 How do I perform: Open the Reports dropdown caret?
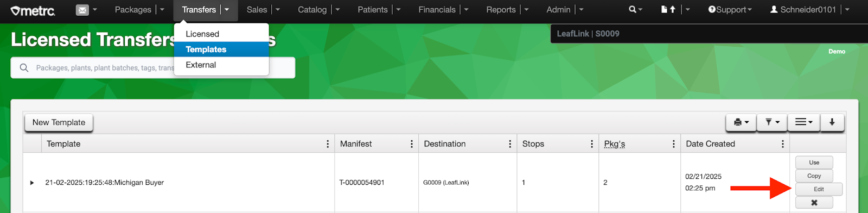(x=526, y=10)
